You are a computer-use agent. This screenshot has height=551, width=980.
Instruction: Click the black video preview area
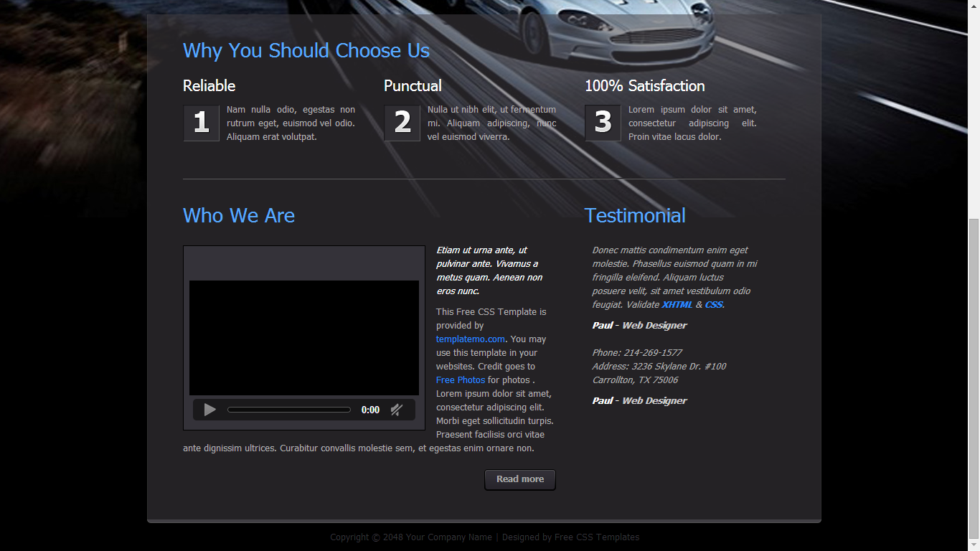(303, 337)
